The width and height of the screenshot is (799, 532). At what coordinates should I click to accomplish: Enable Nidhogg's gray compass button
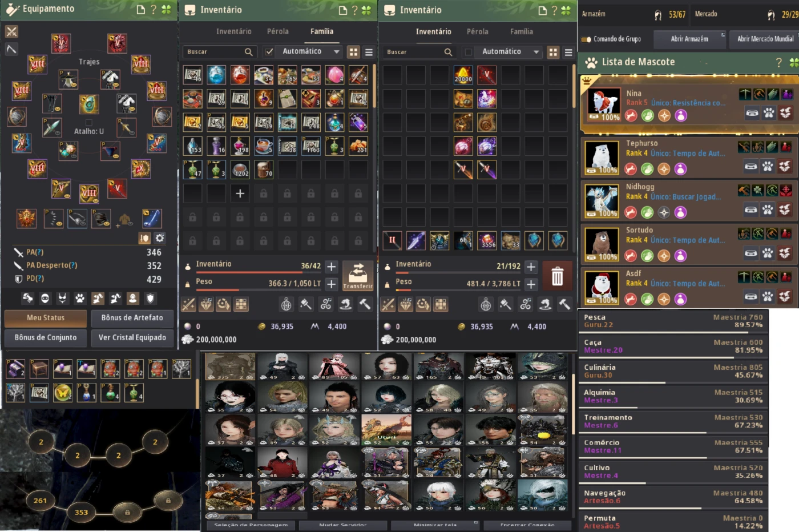pyautogui.click(x=664, y=212)
